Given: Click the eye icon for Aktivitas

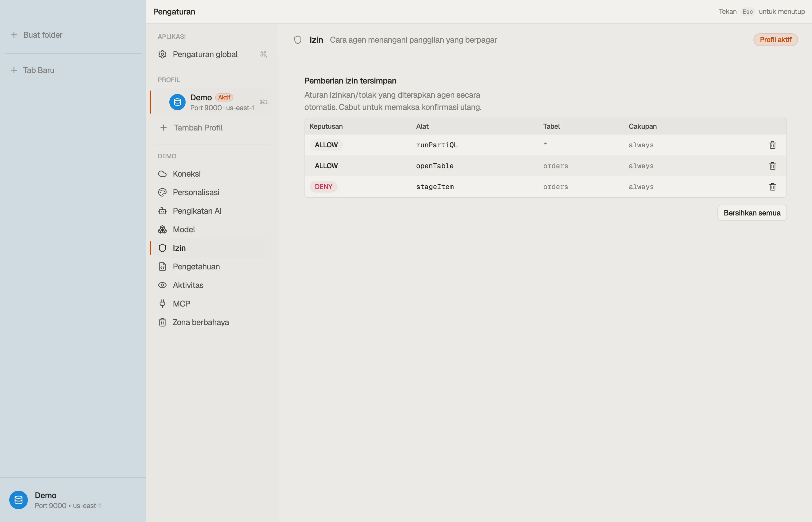Looking at the screenshot, I should 162,285.
